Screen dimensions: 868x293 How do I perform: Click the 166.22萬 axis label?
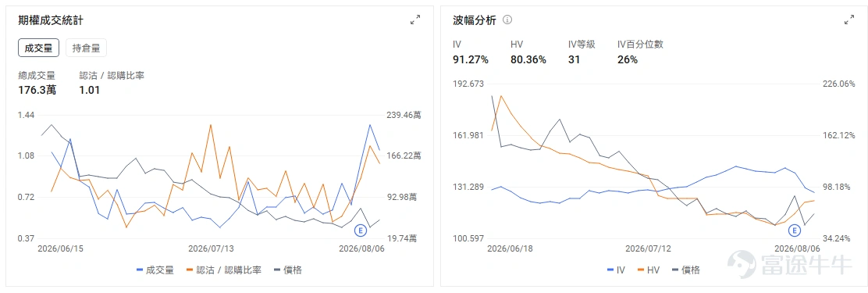404,156
